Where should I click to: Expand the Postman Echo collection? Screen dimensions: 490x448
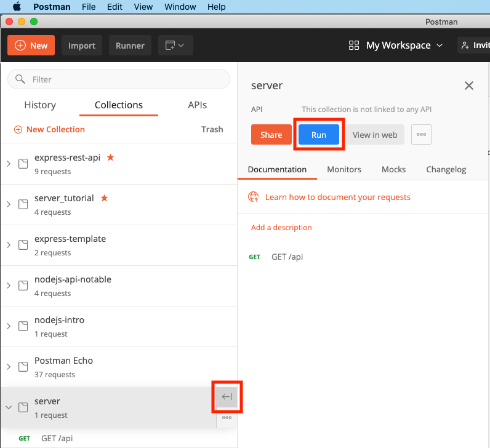click(x=9, y=367)
